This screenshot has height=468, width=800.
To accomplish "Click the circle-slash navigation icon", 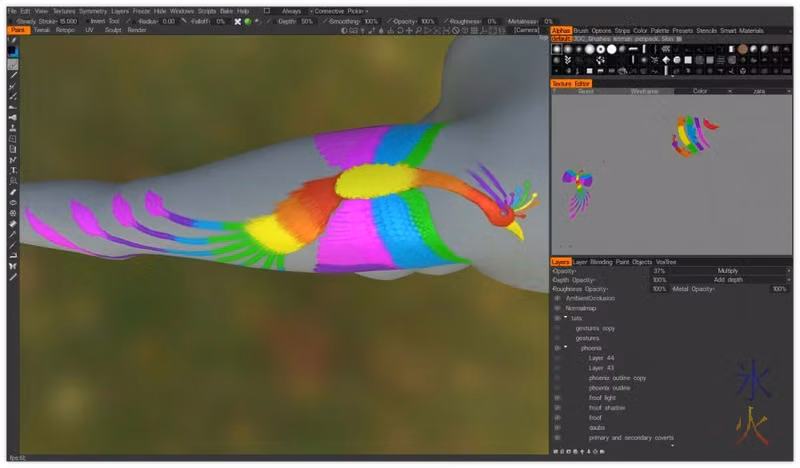I will [x=456, y=31].
